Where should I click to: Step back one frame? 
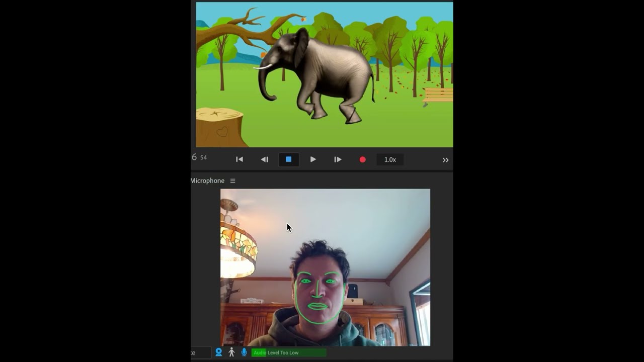(264, 159)
